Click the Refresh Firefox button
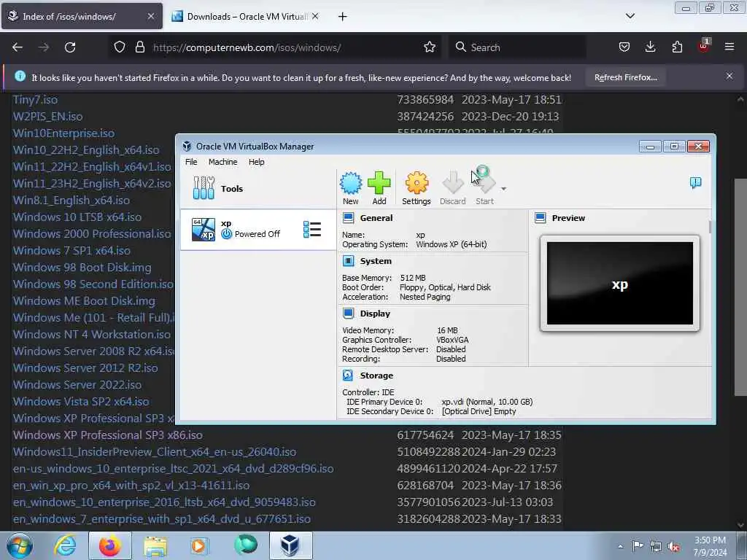747x560 pixels. pos(625,77)
